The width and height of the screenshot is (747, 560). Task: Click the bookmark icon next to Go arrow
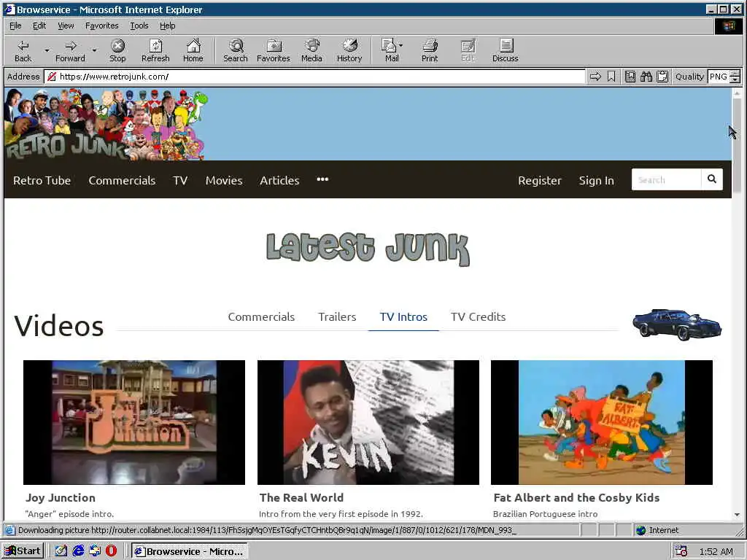tap(611, 77)
